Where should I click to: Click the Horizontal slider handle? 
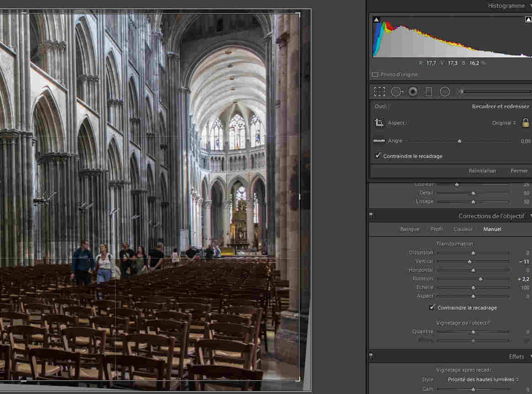click(473, 270)
